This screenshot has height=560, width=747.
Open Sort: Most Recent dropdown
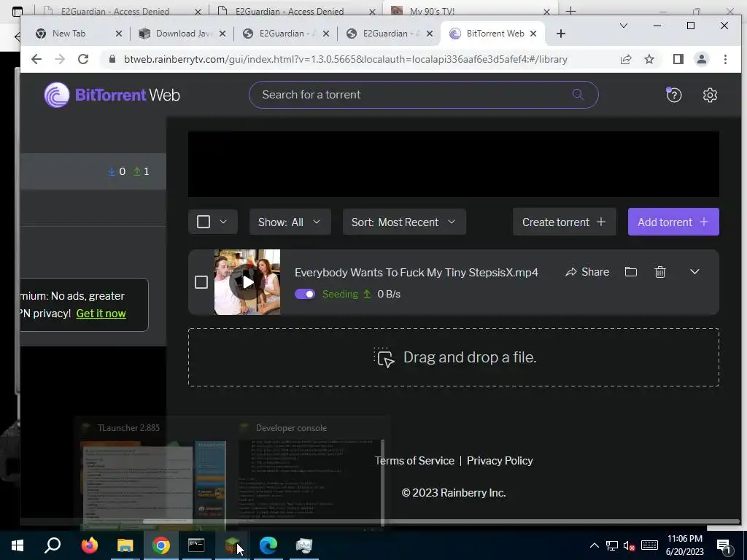click(404, 222)
